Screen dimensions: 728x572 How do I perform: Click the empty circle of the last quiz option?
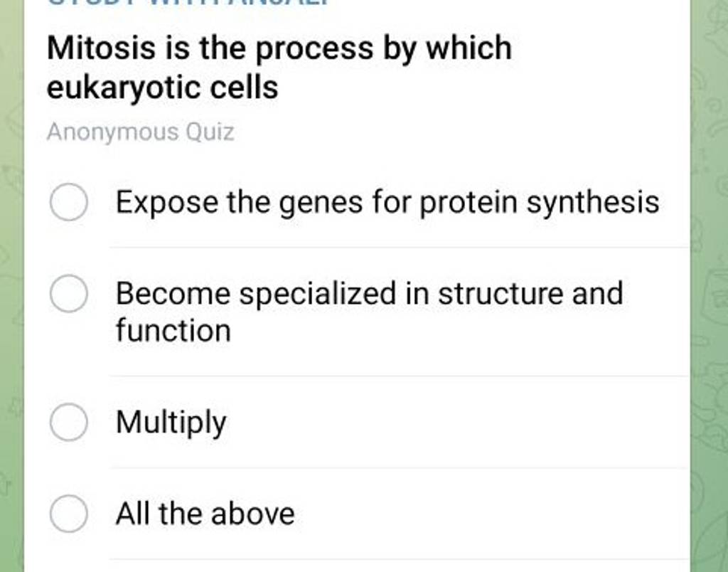pos(68,514)
